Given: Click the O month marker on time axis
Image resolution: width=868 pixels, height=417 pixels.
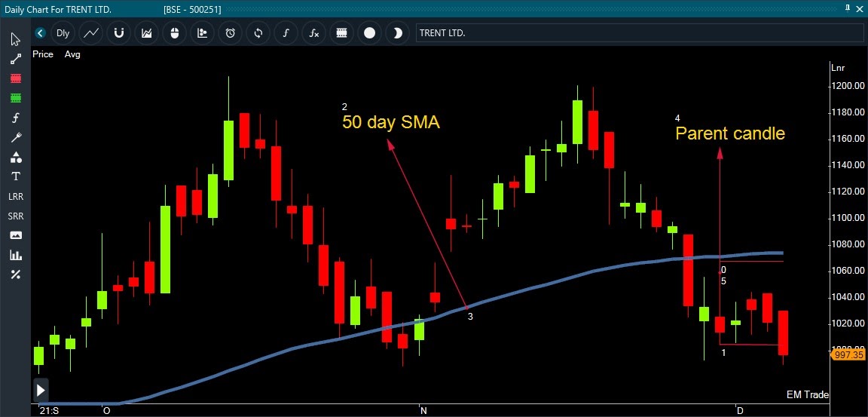Looking at the screenshot, I should (106, 411).
